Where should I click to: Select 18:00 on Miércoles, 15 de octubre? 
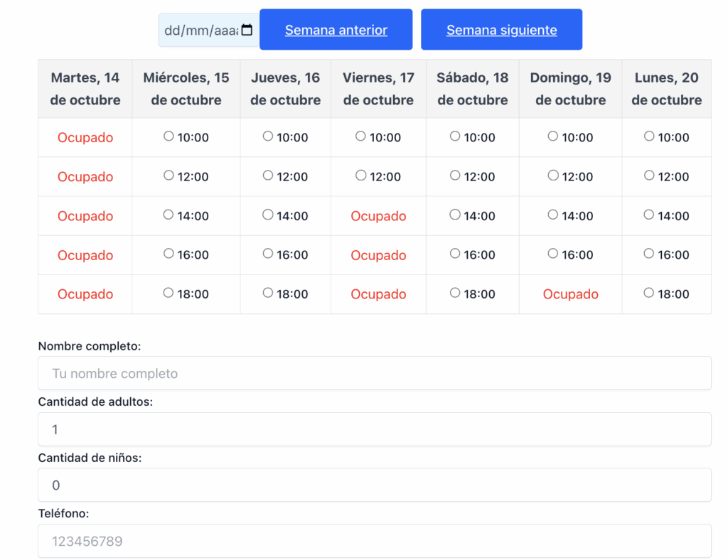[x=168, y=293]
